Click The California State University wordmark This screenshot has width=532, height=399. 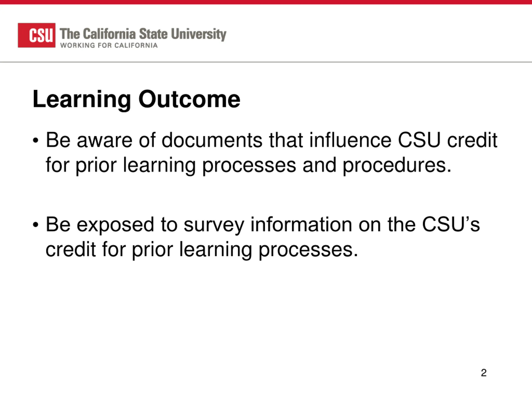point(143,34)
